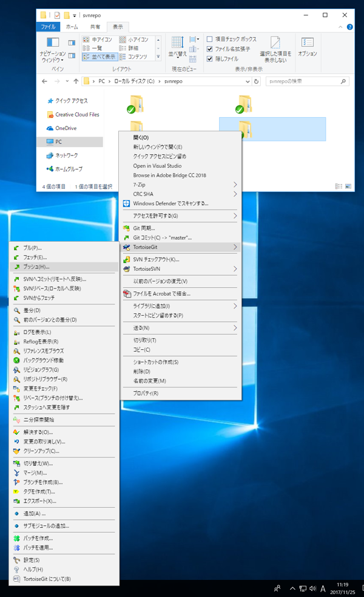Click the Options (オプション) ribbon button

pos(308,47)
